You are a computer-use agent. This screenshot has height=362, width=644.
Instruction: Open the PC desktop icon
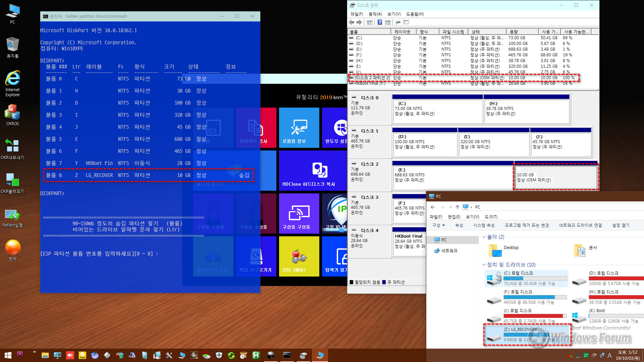coord(12,14)
